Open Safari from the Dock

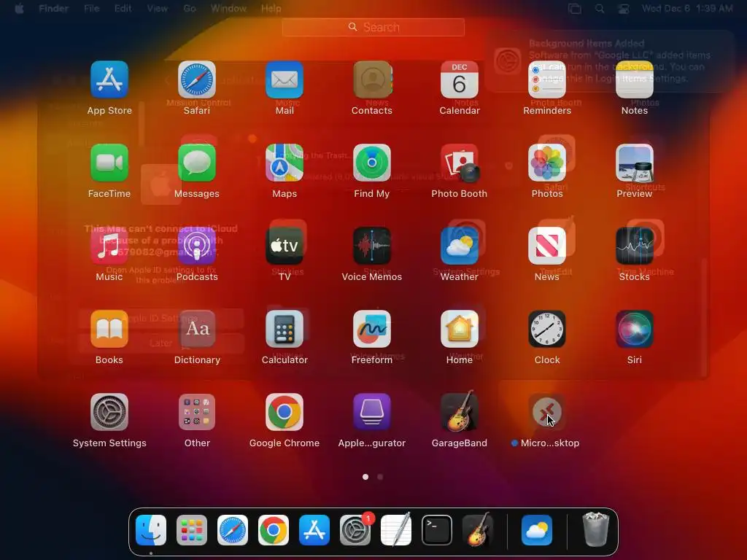[233, 530]
